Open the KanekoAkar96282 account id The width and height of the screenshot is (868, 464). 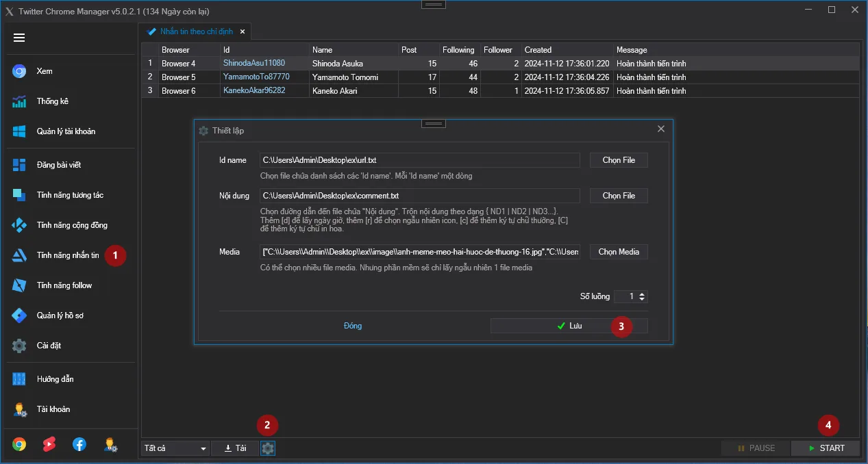point(254,90)
